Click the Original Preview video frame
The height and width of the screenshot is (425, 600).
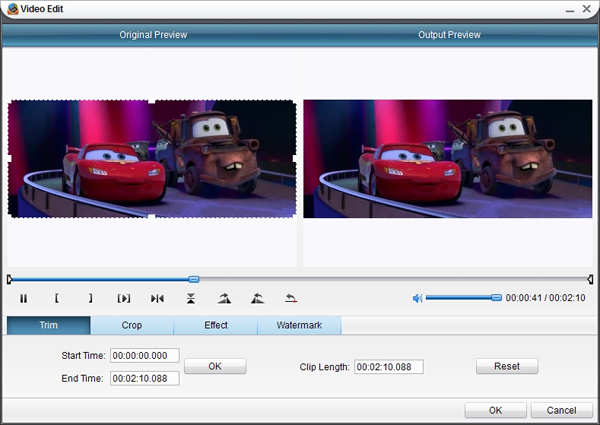pyautogui.click(x=152, y=159)
